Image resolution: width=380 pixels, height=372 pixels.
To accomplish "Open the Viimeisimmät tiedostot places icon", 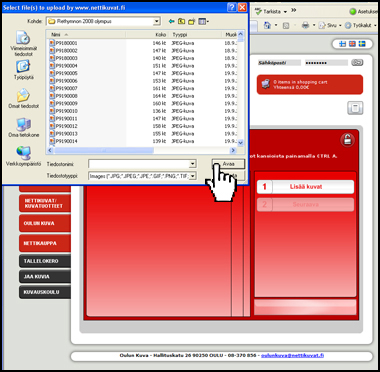I will tap(23, 43).
